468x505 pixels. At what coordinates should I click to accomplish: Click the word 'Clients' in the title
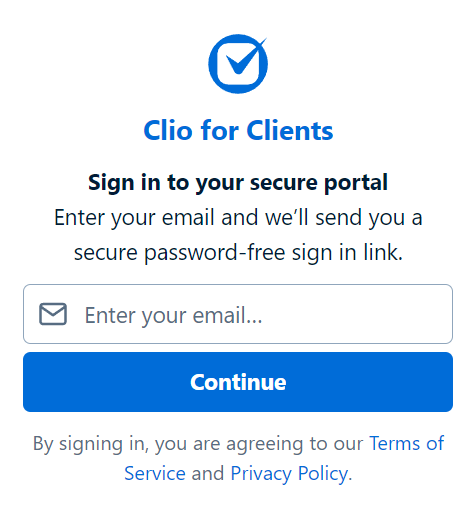[x=290, y=130]
